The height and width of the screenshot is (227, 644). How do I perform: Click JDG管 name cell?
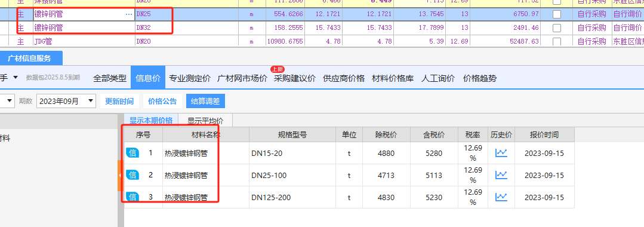[84, 42]
